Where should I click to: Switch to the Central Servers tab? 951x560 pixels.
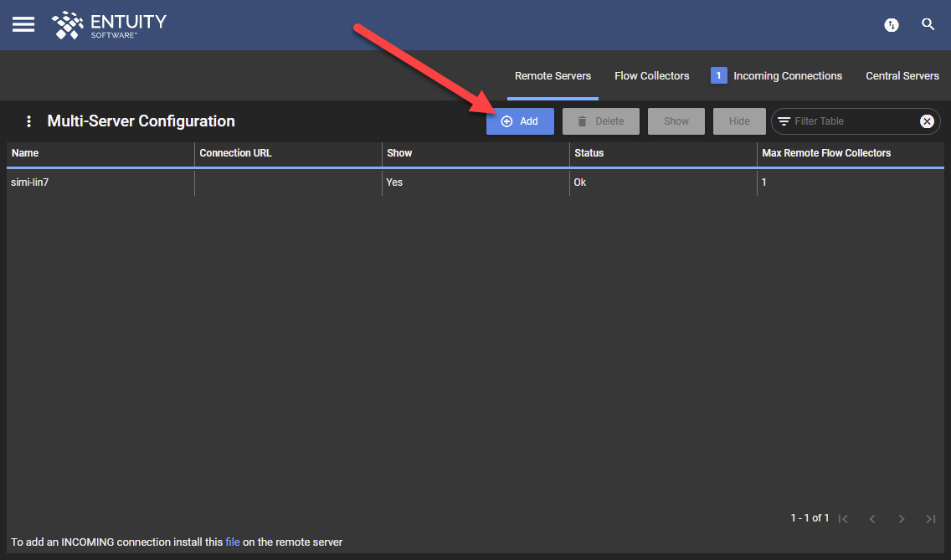point(902,76)
